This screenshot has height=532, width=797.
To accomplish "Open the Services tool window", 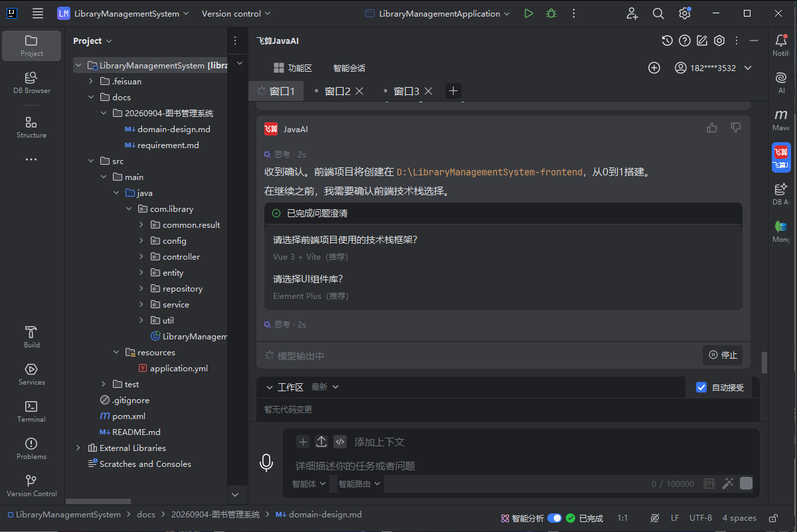I will 32,374.
